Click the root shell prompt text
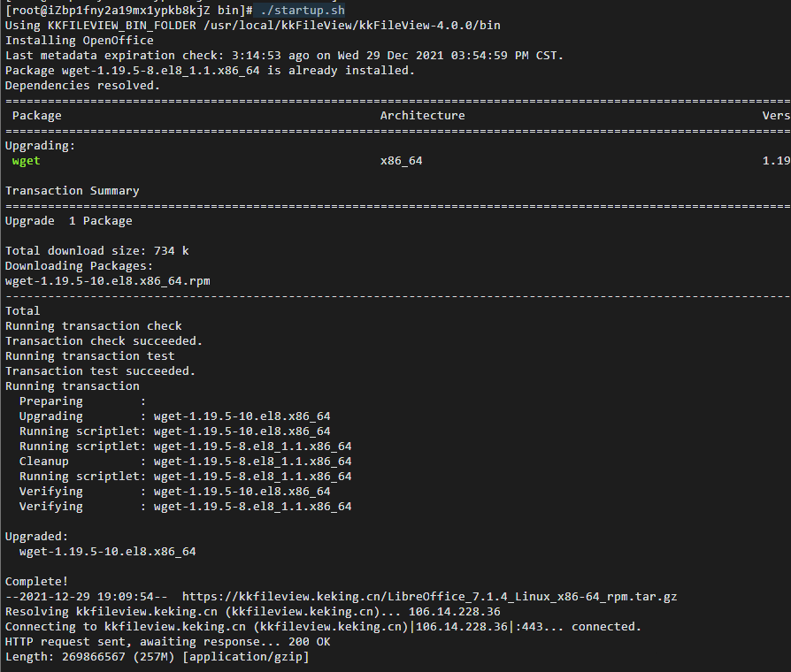The height and width of the screenshot is (672, 791). click(x=128, y=10)
